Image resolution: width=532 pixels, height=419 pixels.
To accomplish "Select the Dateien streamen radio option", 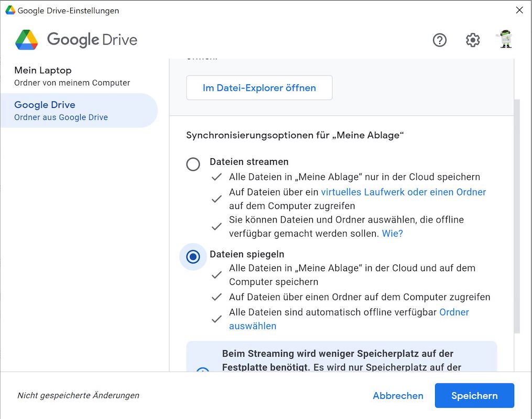I will click(x=193, y=164).
